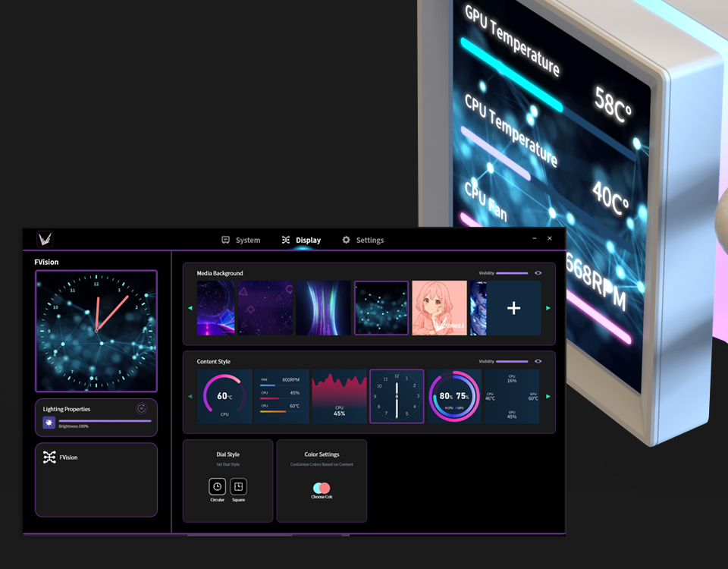Choose the Circular dial style

(x=217, y=487)
